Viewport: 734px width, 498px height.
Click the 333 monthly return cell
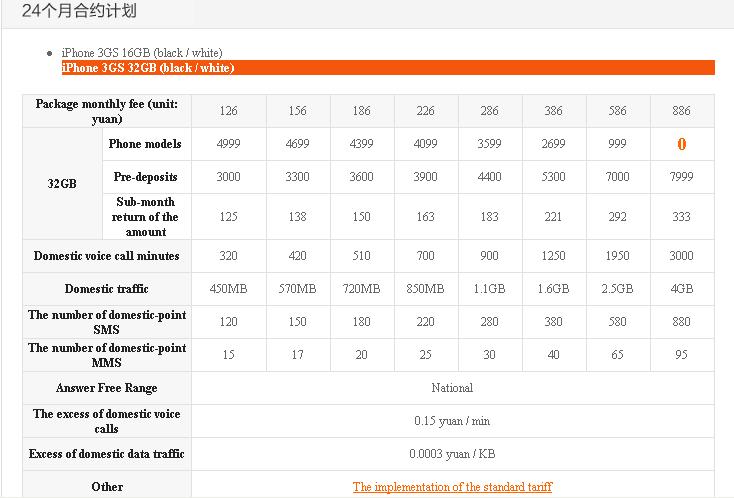point(682,217)
